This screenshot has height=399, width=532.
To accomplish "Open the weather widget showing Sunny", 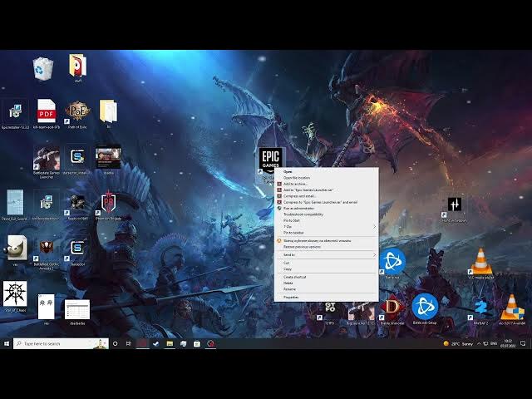I will (458, 343).
